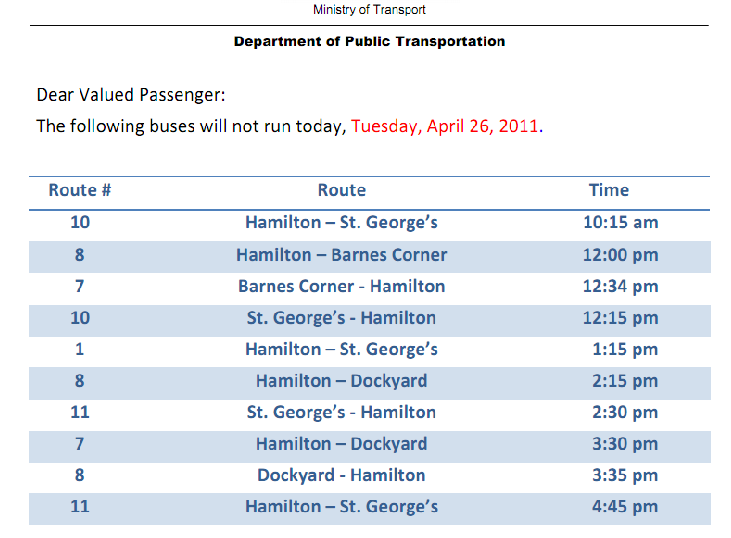Click the "Barnes Corner - Hamilton" route cell
The height and width of the screenshot is (538, 731).
341,286
